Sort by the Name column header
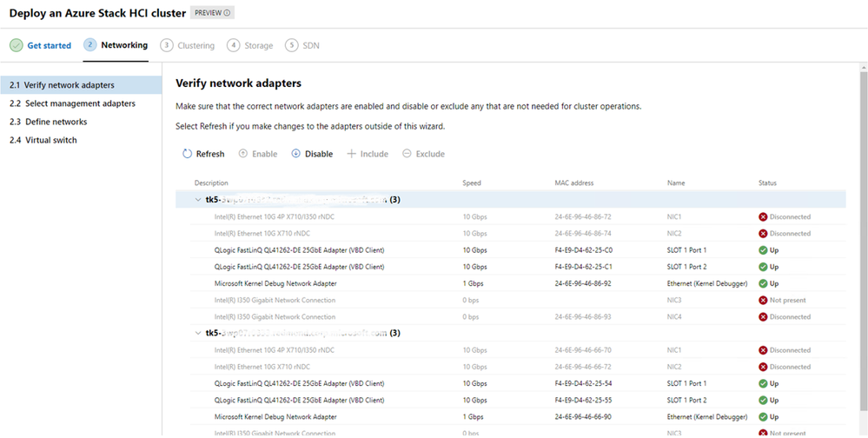The image size is (868, 438). [676, 182]
